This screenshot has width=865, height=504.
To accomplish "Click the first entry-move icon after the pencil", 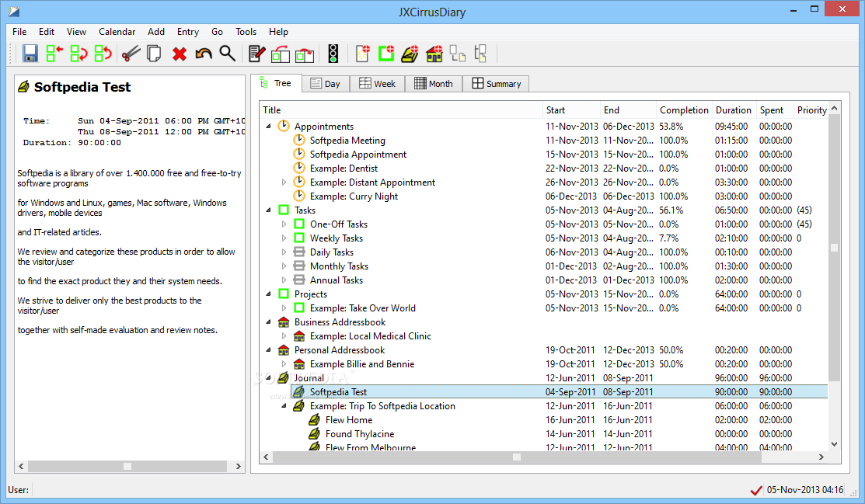I will point(281,54).
